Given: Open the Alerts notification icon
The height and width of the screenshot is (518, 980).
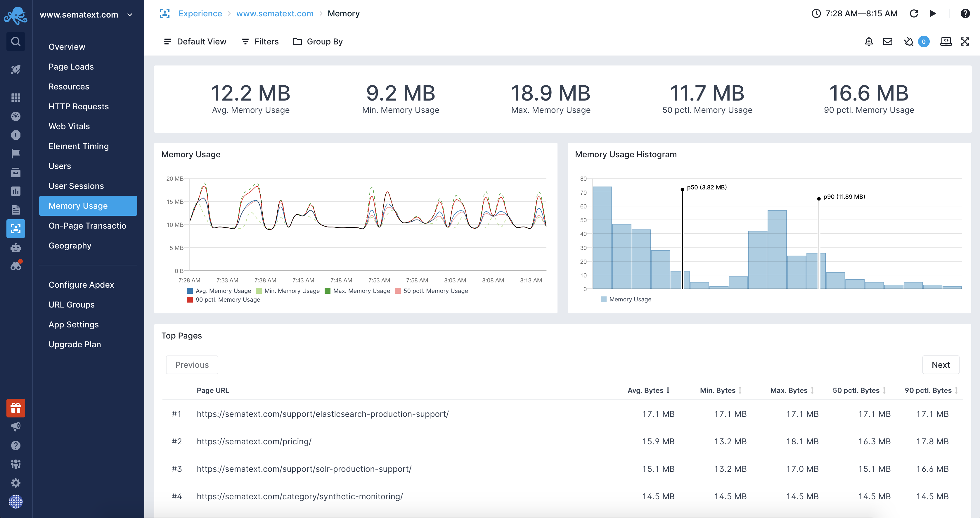Looking at the screenshot, I should [x=868, y=41].
